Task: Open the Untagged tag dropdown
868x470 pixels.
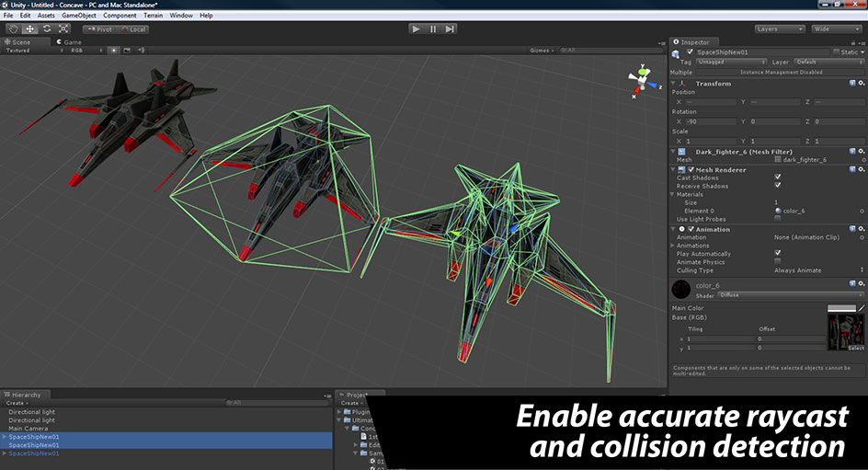Action: pyautogui.click(x=731, y=62)
